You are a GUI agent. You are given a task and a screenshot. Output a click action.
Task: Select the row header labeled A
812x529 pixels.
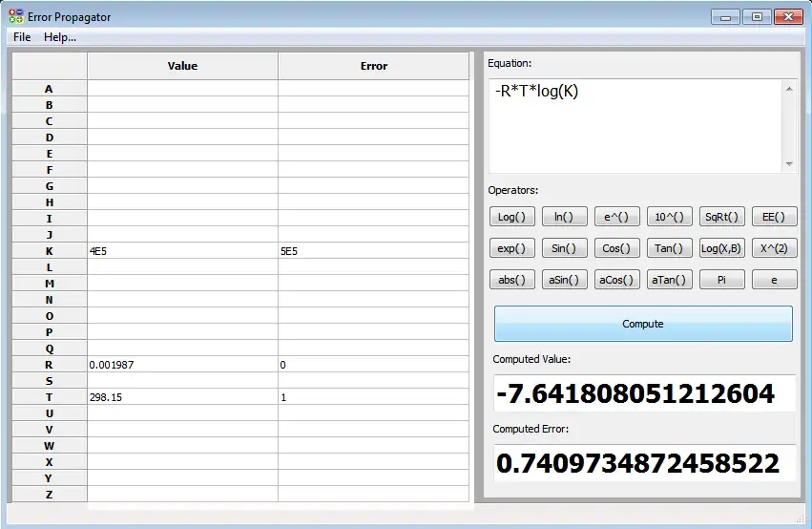coord(50,89)
